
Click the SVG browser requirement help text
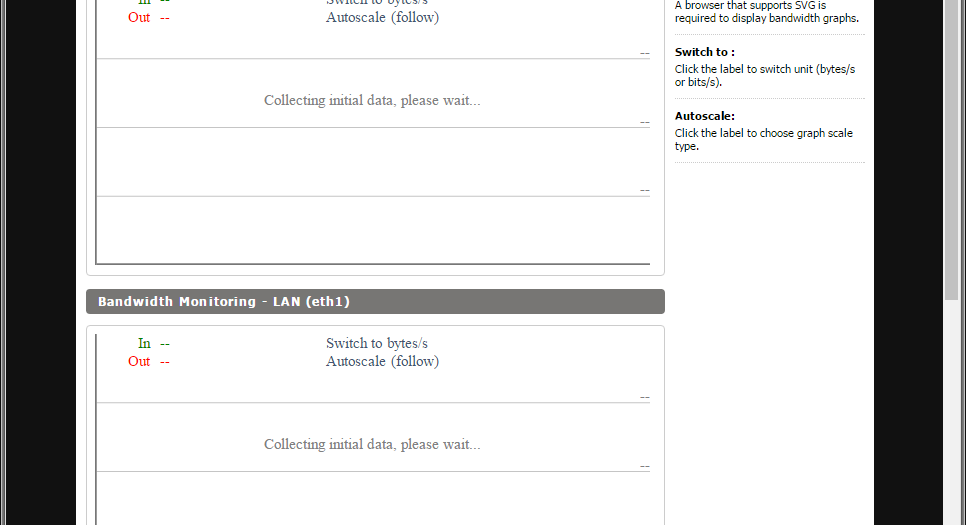point(766,12)
